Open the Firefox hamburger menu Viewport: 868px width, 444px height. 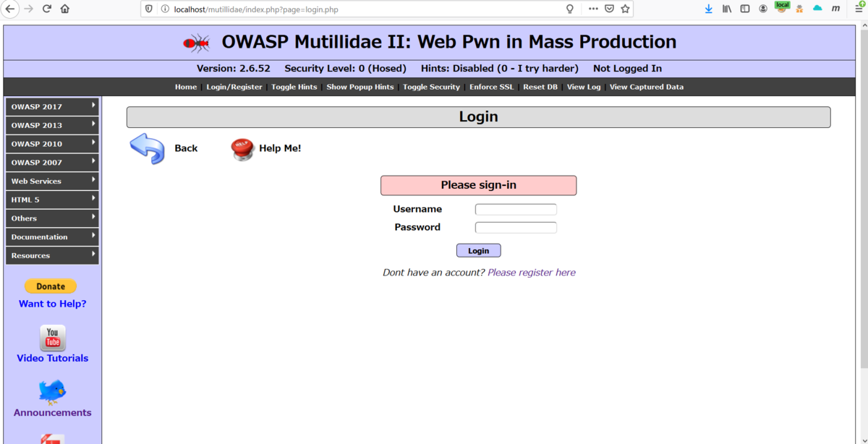pyautogui.click(x=859, y=8)
